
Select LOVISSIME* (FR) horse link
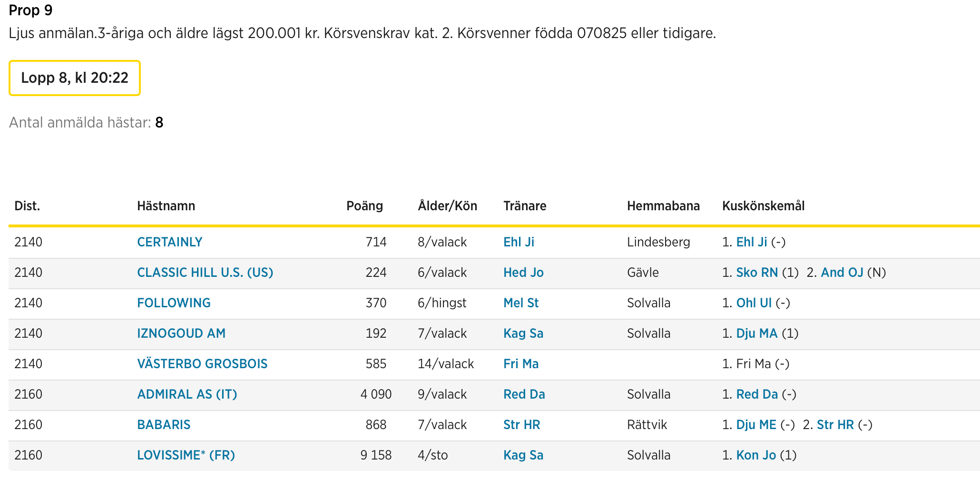186,455
